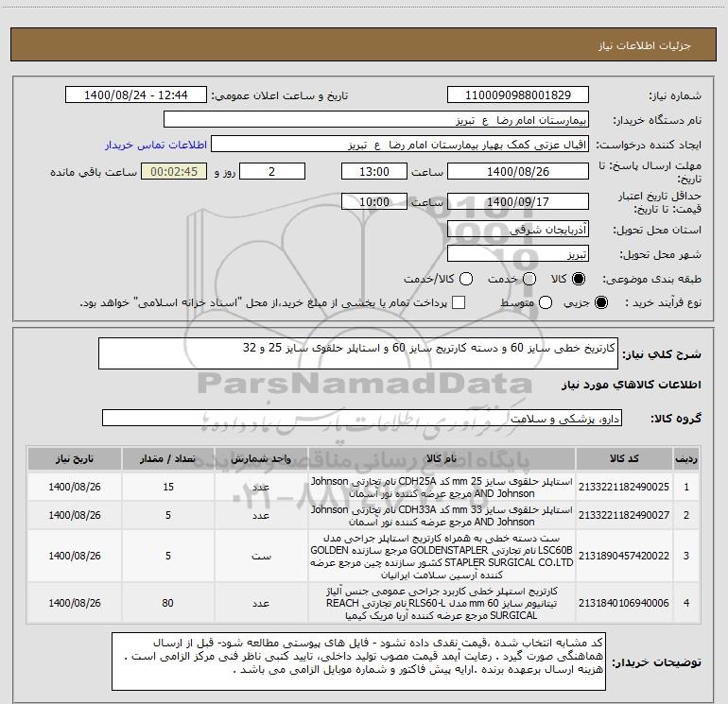This screenshot has width=728, height=704.
Task: Click the price validity time 10:00 field
Action: tap(374, 201)
